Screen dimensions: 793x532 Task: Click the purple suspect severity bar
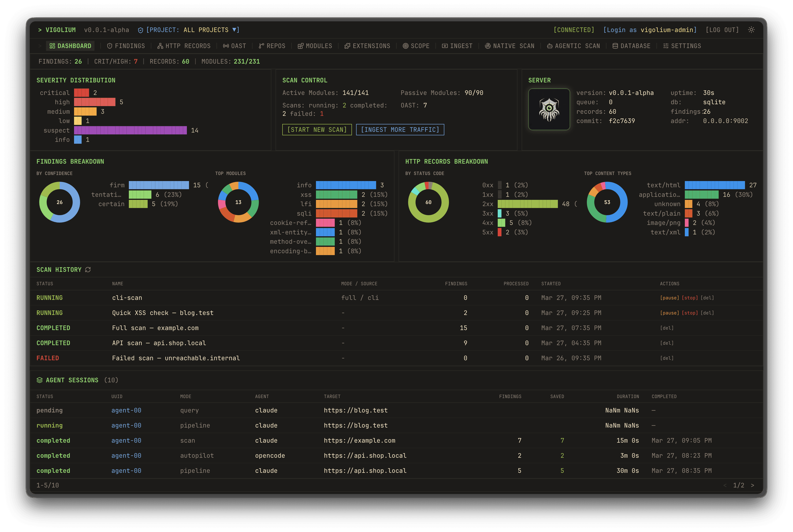130,130
